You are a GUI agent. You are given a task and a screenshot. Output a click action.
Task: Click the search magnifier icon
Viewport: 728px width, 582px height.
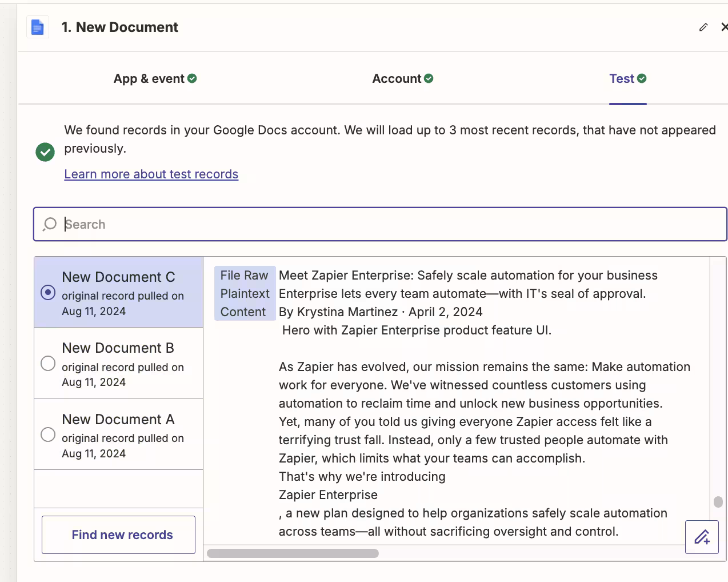tap(50, 224)
